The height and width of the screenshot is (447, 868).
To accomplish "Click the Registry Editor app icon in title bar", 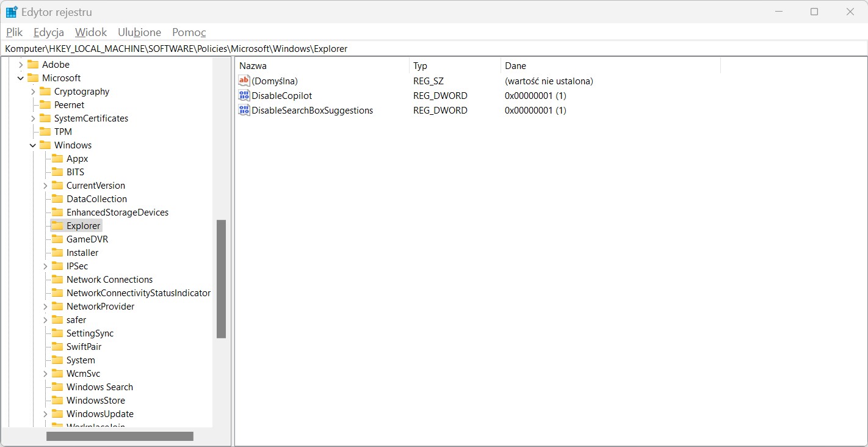I will click(12, 12).
